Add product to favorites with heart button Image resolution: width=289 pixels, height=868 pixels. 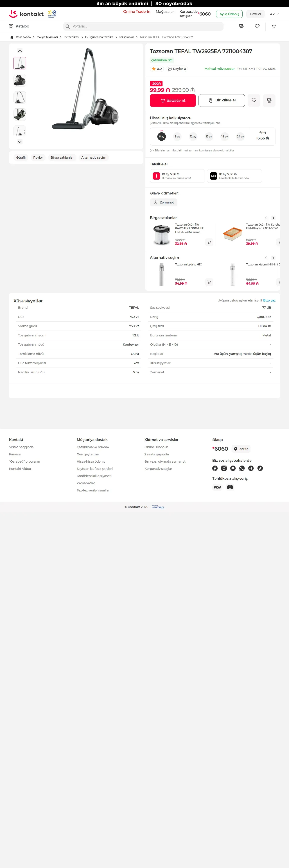(254, 101)
